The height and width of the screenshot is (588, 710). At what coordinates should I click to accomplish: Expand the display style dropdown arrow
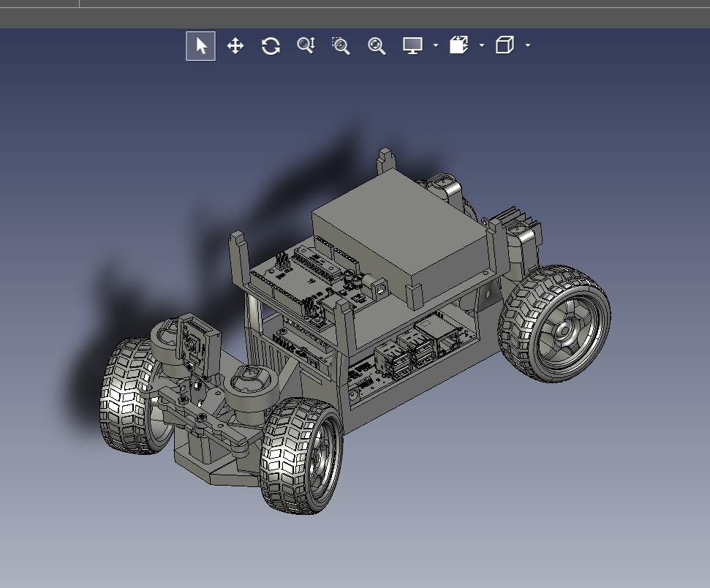click(x=436, y=45)
